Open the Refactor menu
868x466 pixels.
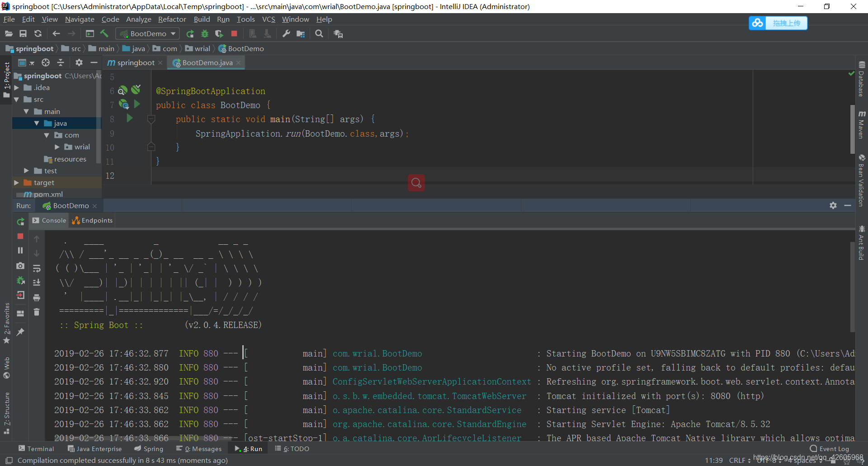coord(172,19)
